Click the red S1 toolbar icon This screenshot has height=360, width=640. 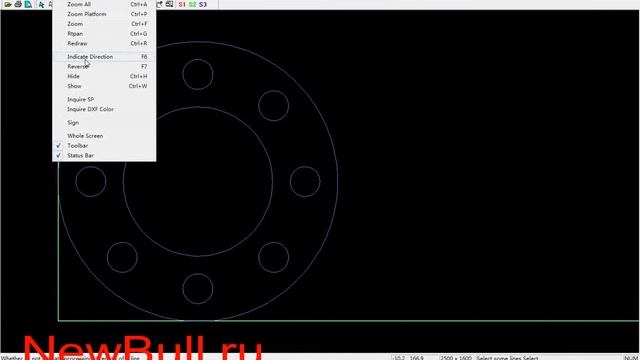click(x=182, y=4)
